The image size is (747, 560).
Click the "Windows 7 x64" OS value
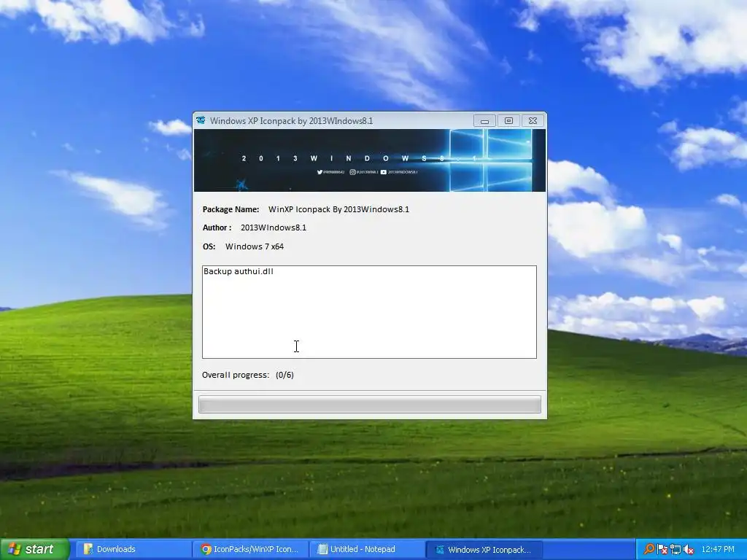pos(255,246)
